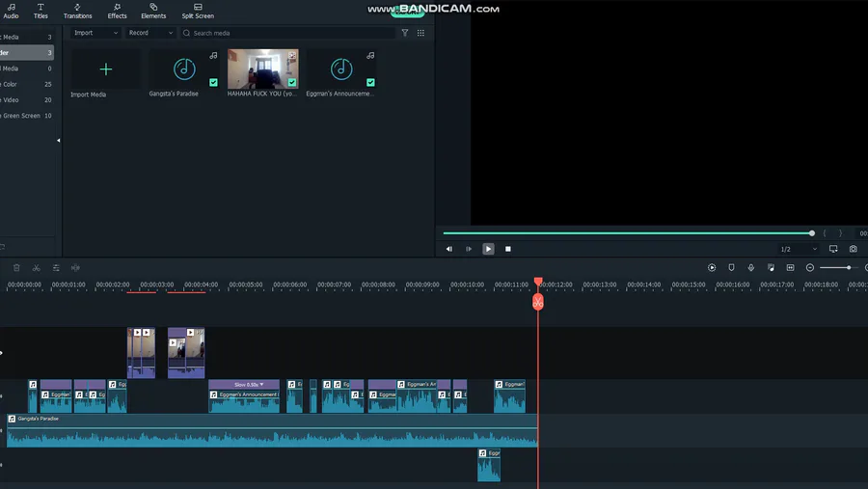Select the first video clip on timeline

pos(141,353)
